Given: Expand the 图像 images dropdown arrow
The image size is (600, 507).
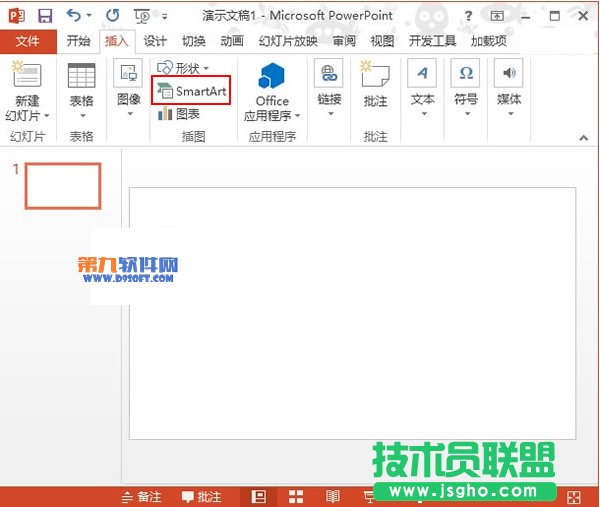Looking at the screenshot, I should click(x=130, y=114).
